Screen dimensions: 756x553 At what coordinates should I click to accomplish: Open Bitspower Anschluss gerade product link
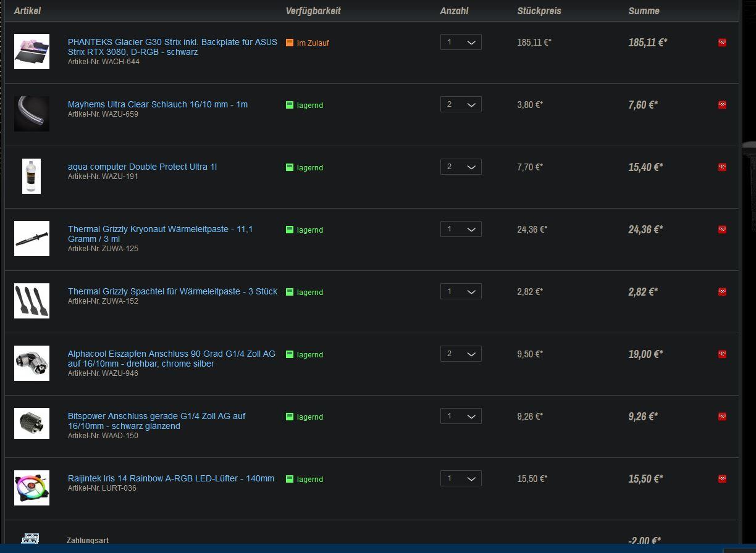click(156, 421)
